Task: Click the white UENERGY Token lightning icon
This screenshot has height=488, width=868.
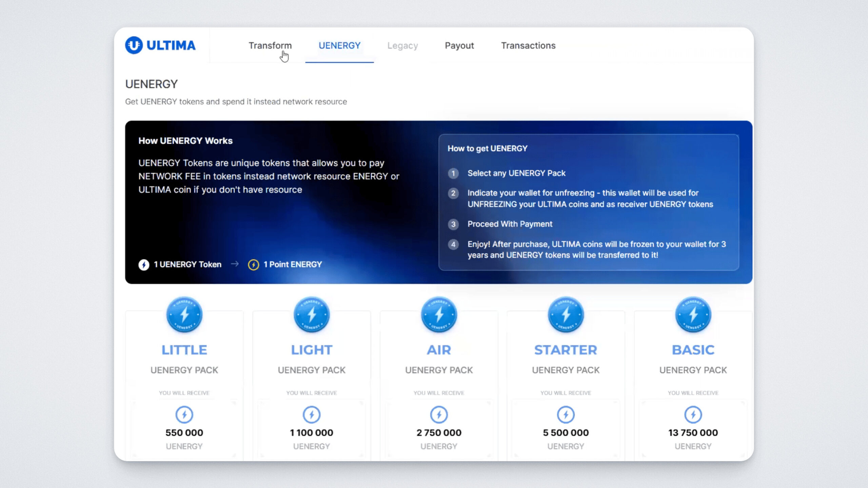Action: pyautogui.click(x=144, y=265)
